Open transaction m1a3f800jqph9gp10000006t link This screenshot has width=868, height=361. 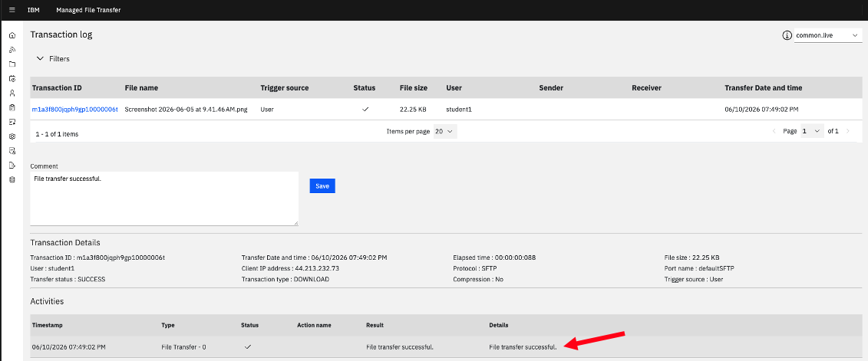click(74, 110)
